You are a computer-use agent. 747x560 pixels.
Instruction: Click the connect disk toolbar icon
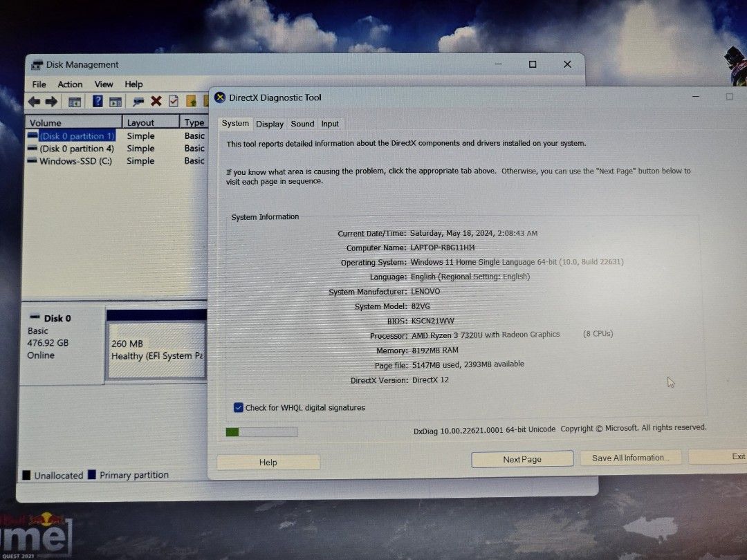(138, 102)
